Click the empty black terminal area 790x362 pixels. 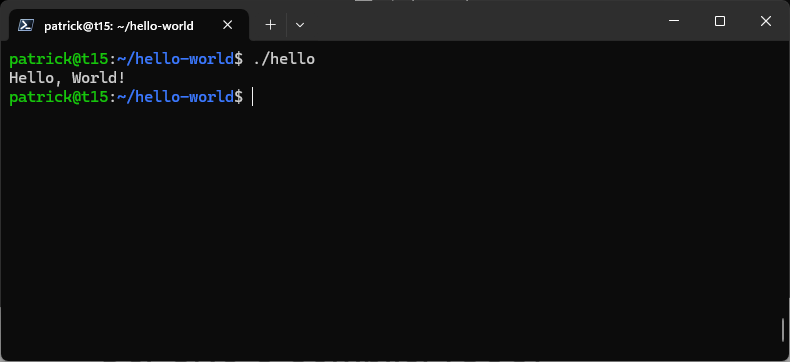point(393,227)
